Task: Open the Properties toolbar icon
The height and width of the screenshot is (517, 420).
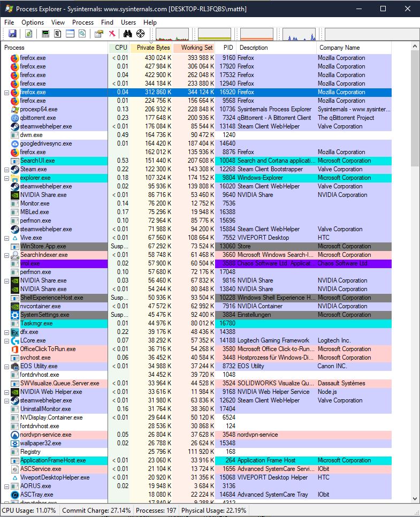Action: (99, 34)
